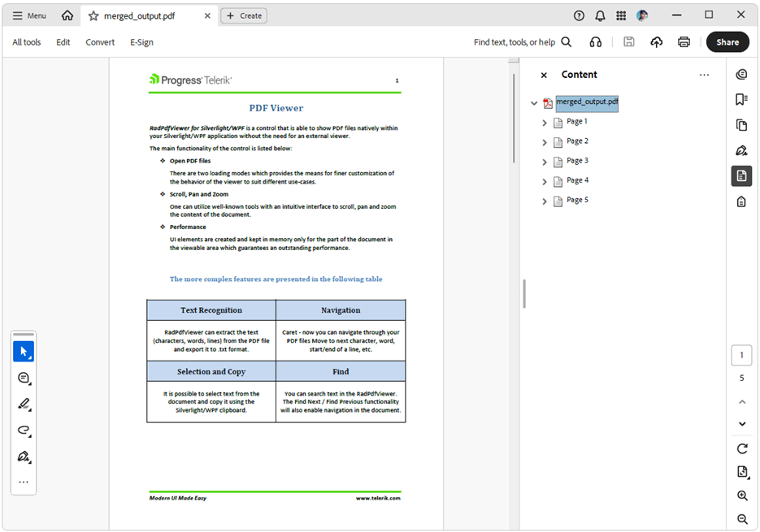The image size is (760, 532).
Task: Click the Home icon in the tab bar
Action: tap(67, 15)
